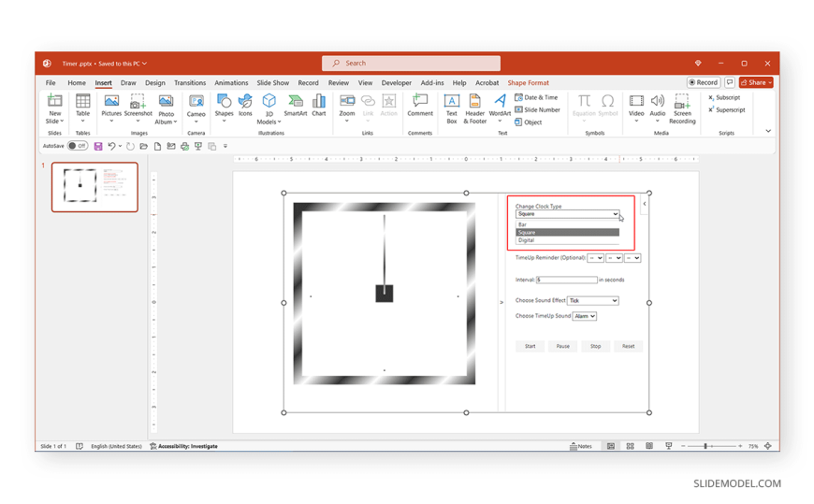Select slide 1 thumbnail

point(94,187)
